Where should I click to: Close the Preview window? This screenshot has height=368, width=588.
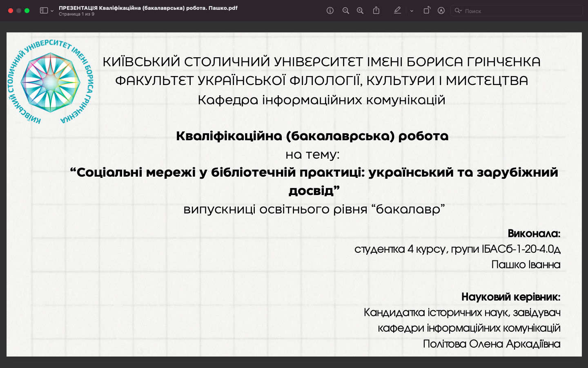click(x=11, y=11)
